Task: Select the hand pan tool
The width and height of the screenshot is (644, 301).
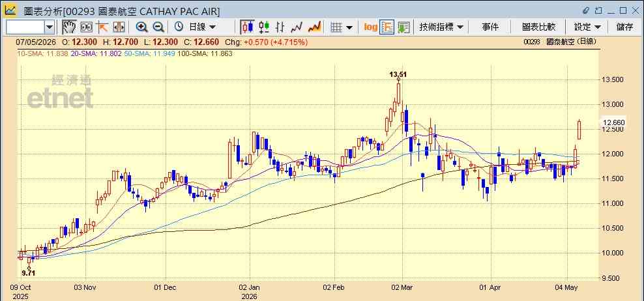Action: click(x=69, y=27)
